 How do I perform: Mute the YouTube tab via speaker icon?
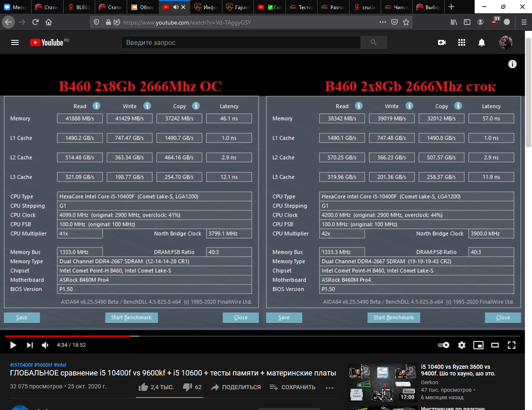[x=176, y=7]
